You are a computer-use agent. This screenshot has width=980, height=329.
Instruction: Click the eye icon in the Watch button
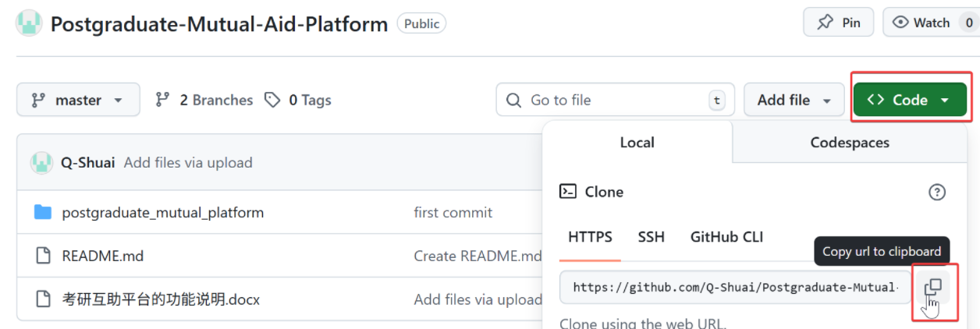click(x=900, y=23)
